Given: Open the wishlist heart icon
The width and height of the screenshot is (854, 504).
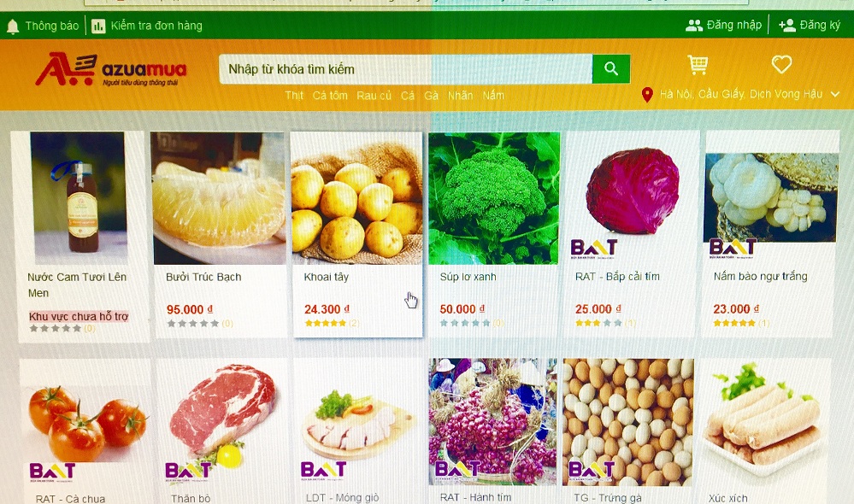Looking at the screenshot, I should pyautogui.click(x=781, y=64).
